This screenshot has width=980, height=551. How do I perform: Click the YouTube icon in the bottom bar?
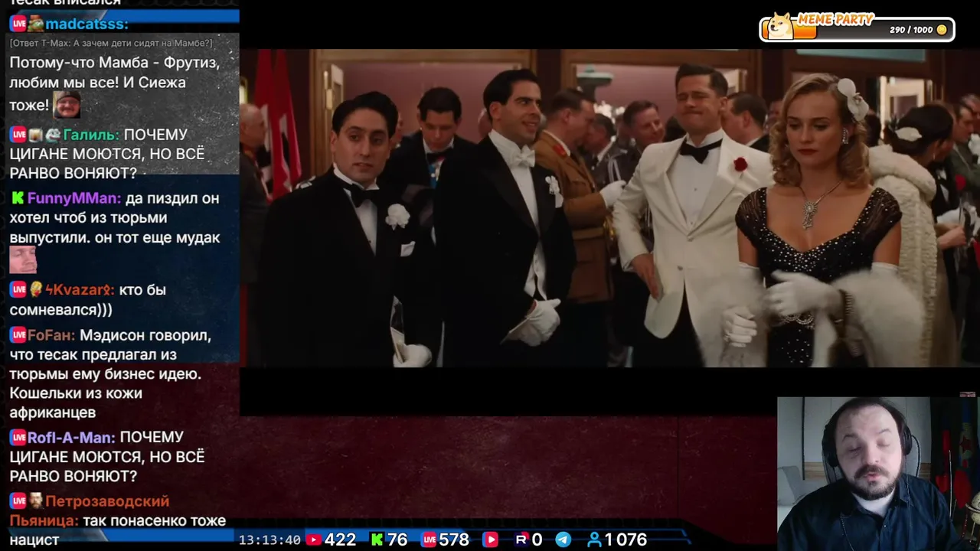pos(313,540)
